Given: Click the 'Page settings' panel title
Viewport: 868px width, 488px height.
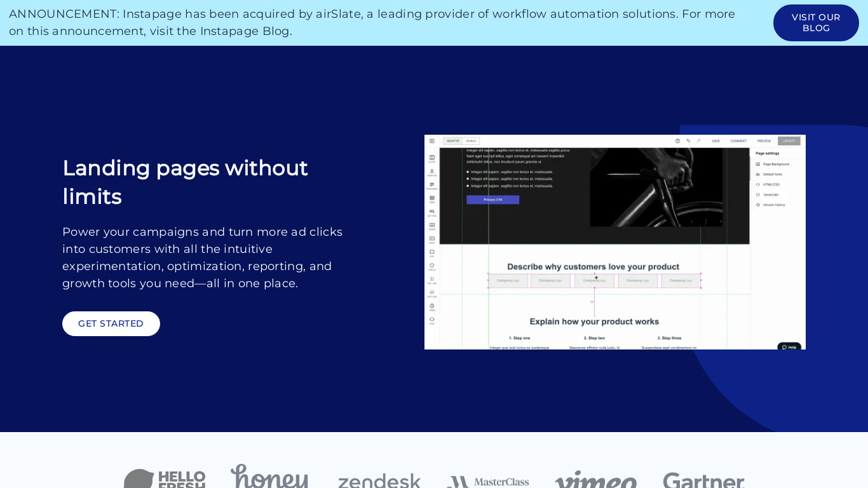Looking at the screenshot, I should [x=768, y=153].
